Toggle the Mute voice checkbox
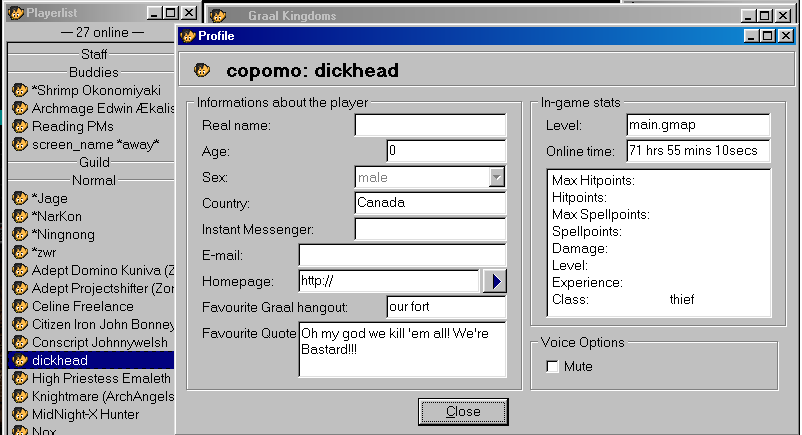Screen dimensions: 802x435 [x=552, y=366]
